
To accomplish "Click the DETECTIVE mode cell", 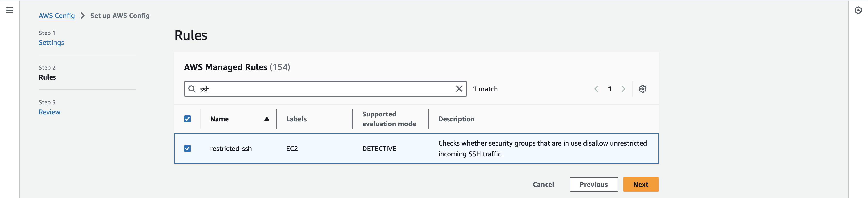I will 379,149.
